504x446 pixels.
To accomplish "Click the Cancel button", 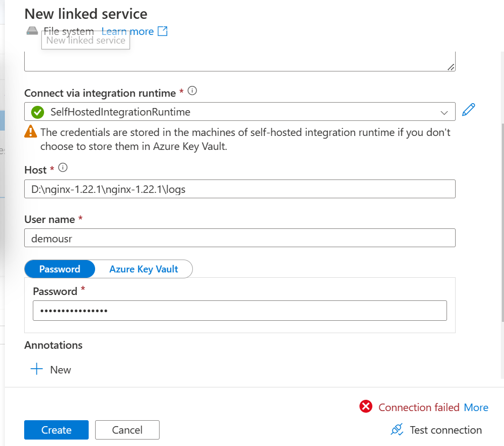I will pos(127,429).
